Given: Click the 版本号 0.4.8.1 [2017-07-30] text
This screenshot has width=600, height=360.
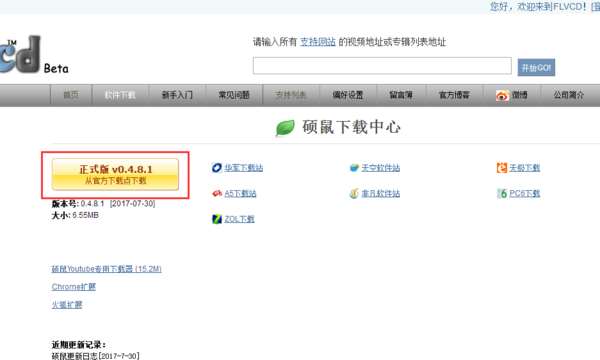Looking at the screenshot, I should tap(103, 204).
